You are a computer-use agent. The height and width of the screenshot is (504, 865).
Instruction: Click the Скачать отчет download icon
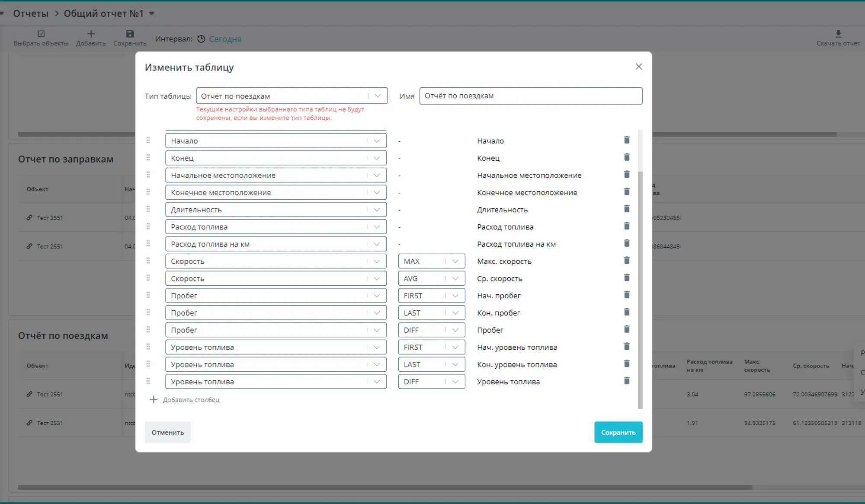(x=838, y=34)
